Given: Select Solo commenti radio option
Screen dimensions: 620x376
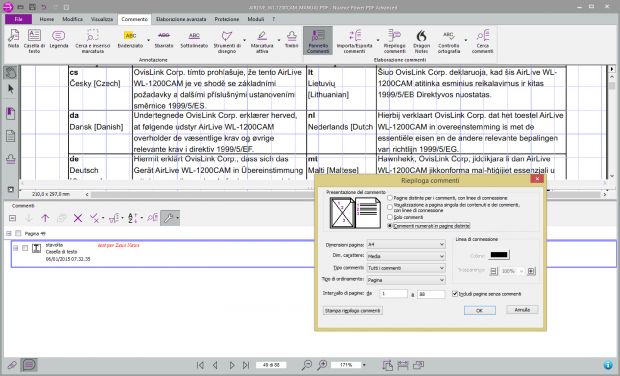Looking at the screenshot, I should [x=390, y=217].
